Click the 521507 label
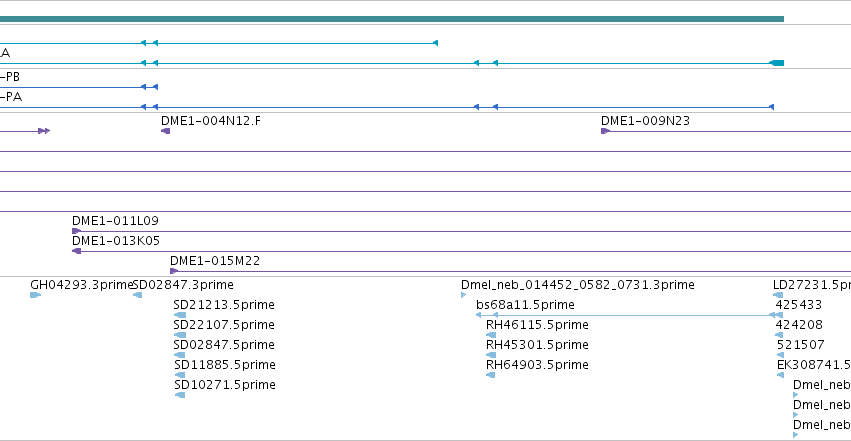The image size is (851, 441). tap(801, 345)
